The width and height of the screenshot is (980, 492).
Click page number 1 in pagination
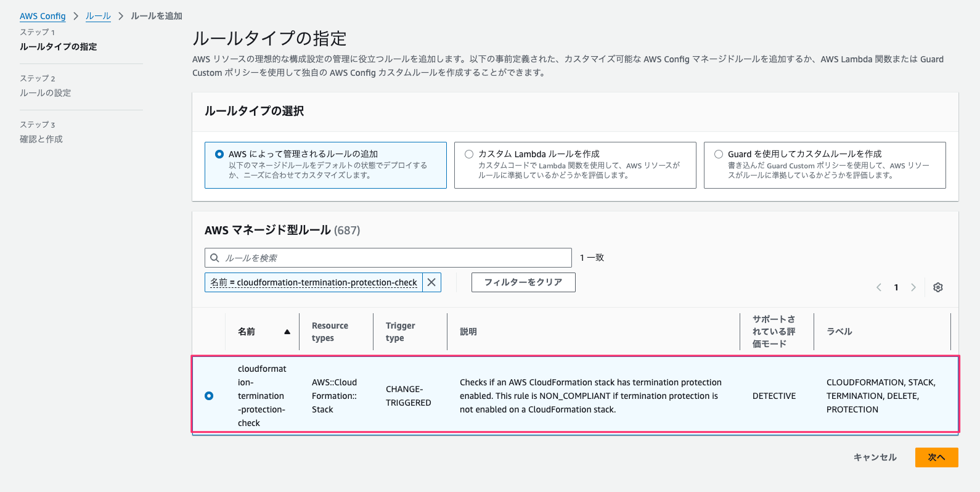click(x=896, y=287)
